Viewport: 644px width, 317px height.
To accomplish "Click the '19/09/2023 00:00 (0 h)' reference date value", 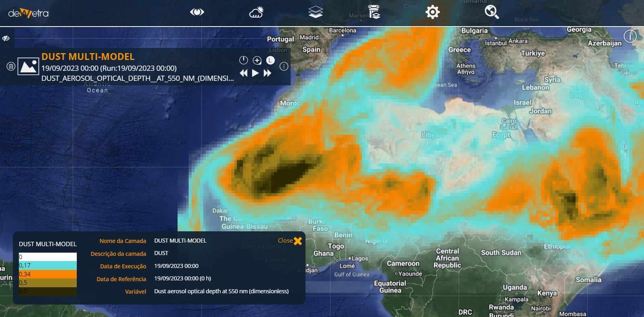I will 183,278.
